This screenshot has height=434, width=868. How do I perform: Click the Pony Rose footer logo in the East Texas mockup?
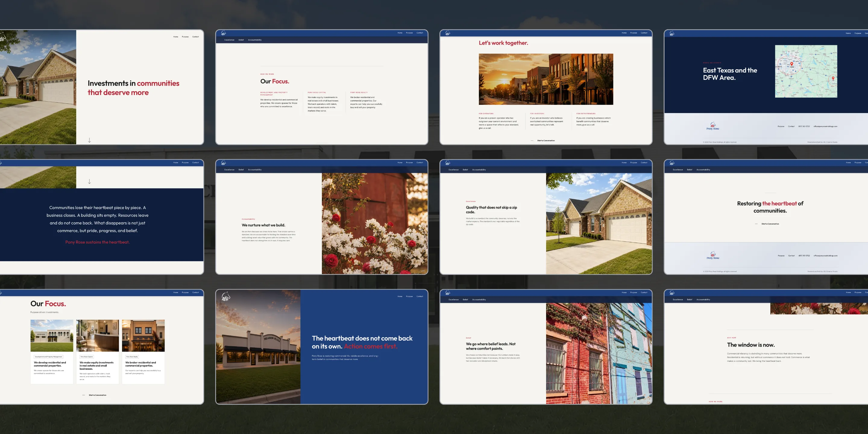713,126
